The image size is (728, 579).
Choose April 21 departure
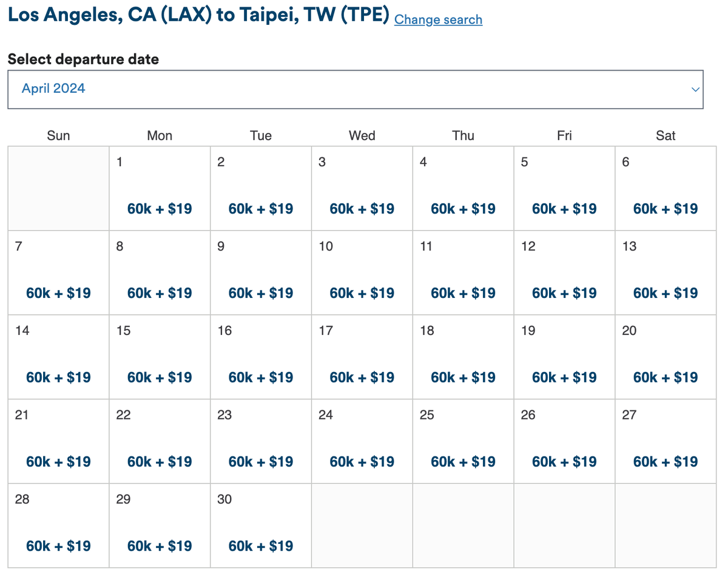(58, 462)
